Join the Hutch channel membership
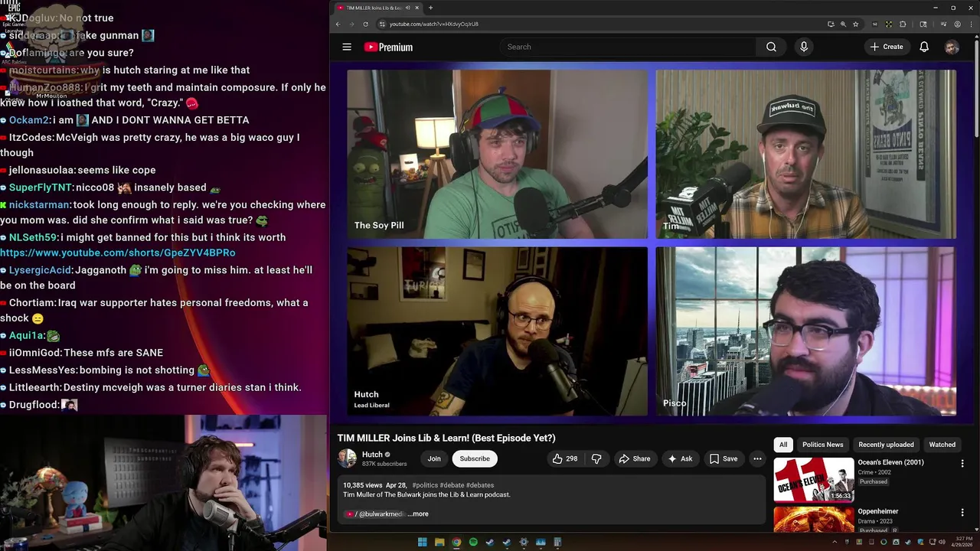This screenshot has height=551, width=980. point(434,458)
